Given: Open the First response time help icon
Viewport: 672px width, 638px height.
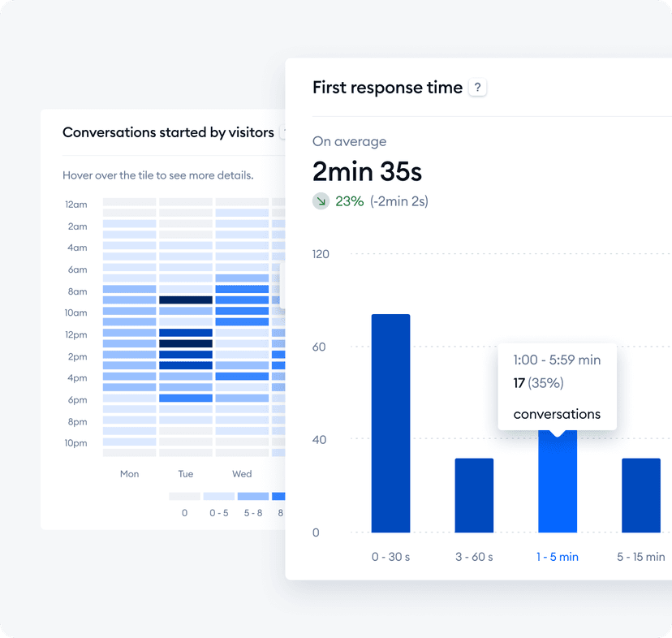Looking at the screenshot, I should 477,88.
